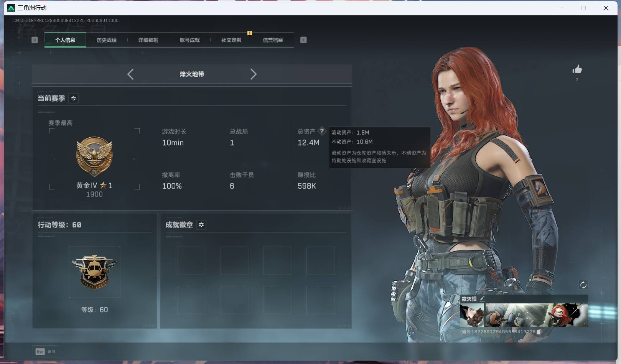Click the 等级：60 label

pos(94,310)
